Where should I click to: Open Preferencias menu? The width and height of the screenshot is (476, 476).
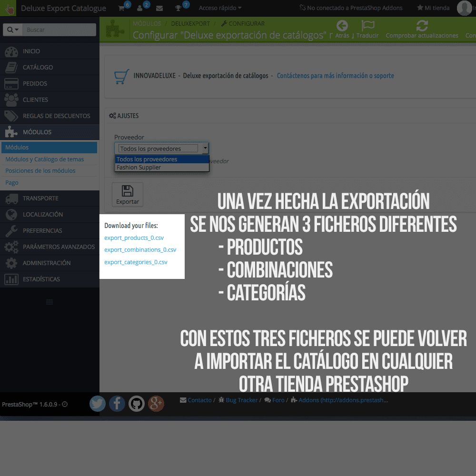[x=50, y=230]
